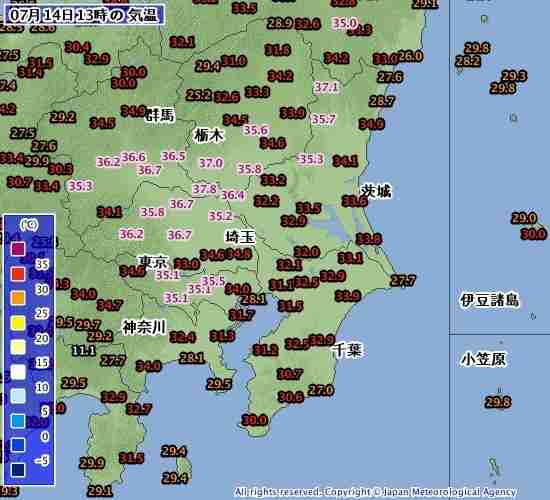The image size is (550, 500).
Task: Click the 29.3 reading in the island inset
Action: (514, 76)
